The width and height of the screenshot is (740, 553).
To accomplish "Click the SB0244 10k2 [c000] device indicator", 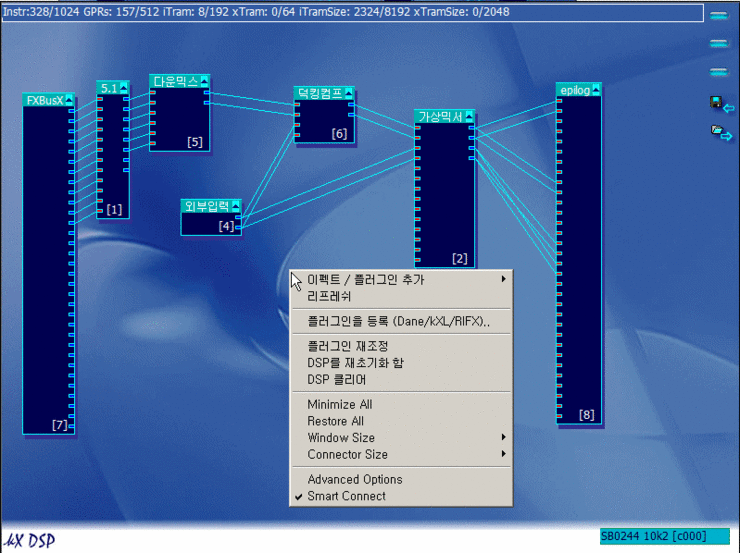I will (x=664, y=536).
